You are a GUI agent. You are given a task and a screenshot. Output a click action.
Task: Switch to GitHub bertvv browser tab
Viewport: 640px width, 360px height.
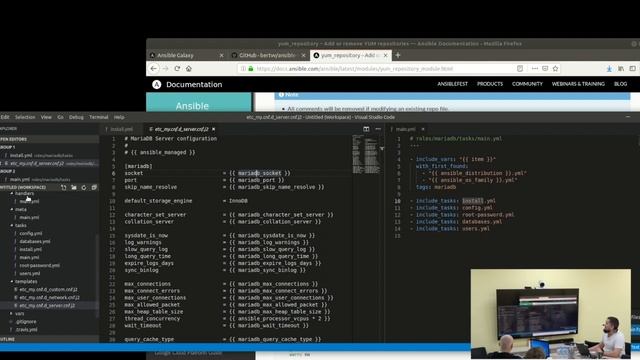point(268,55)
